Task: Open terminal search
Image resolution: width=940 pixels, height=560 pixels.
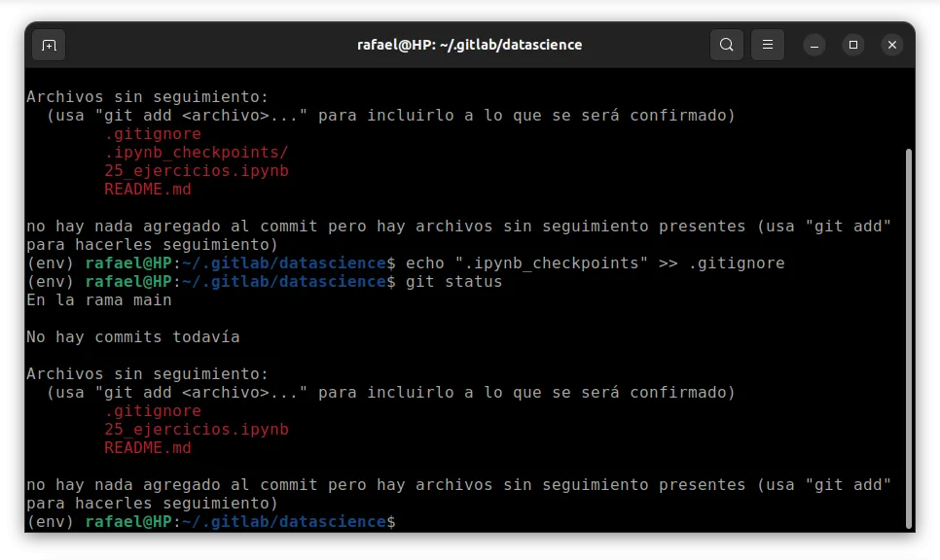Action: tap(727, 45)
